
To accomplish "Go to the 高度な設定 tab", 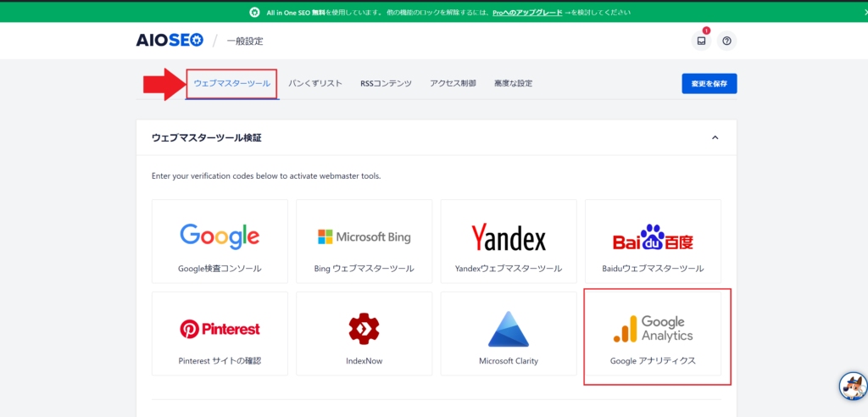I will pyautogui.click(x=513, y=84).
